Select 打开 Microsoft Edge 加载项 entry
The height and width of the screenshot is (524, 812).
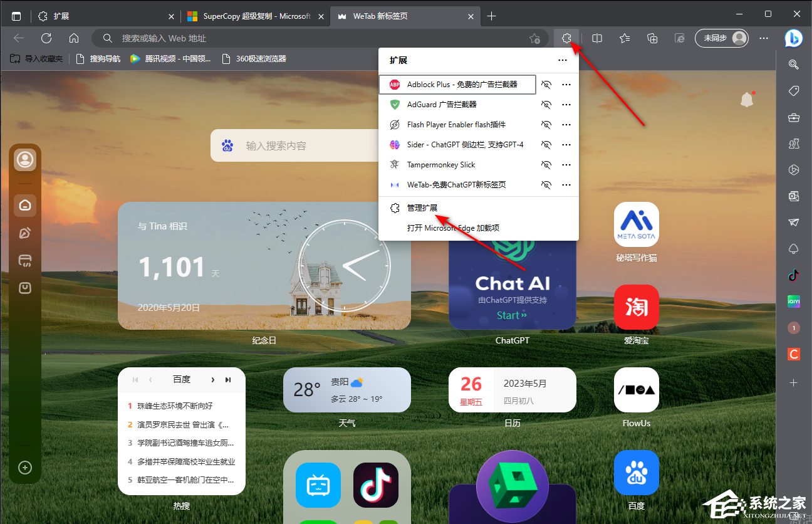(479, 228)
